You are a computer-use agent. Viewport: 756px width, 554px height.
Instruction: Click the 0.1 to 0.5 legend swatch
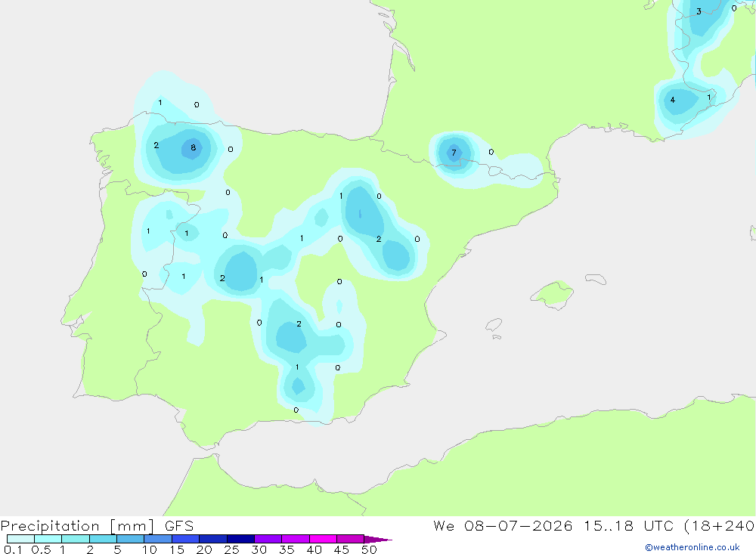tap(20, 539)
